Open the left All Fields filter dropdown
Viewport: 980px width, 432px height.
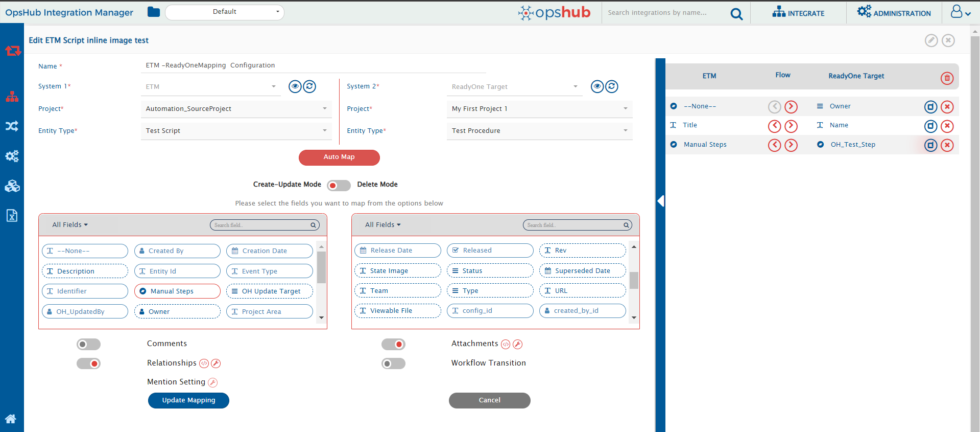[70, 225]
